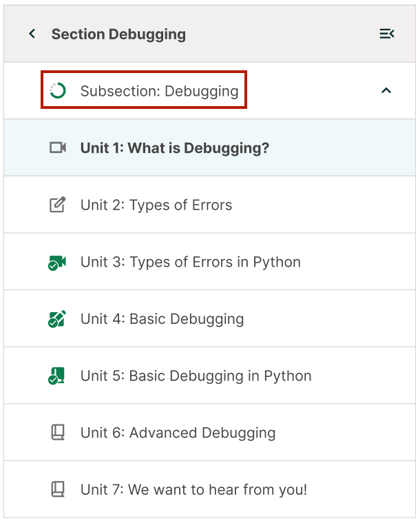Image resolution: width=420 pixels, height=523 pixels.
Task: Navigate to Unit 5: Basic Debugging in Python
Action: point(196,376)
